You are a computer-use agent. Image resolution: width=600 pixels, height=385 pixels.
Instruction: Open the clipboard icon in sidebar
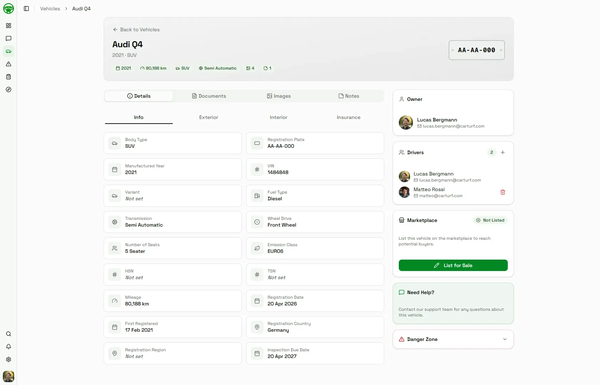[x=8, y=77]
